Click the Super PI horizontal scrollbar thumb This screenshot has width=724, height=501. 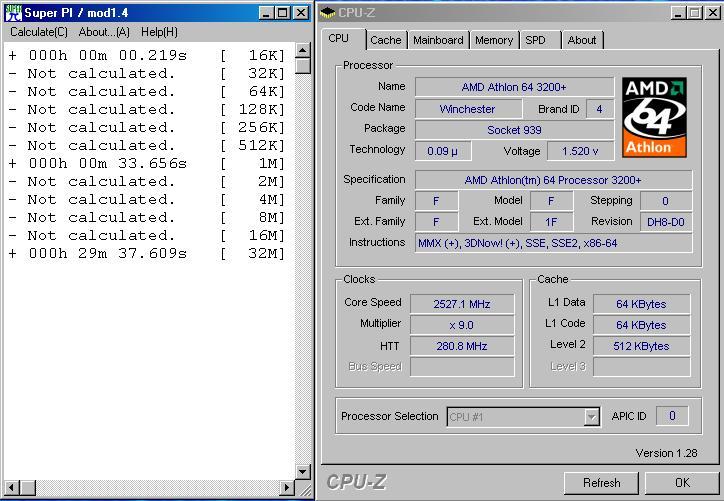click(x=27, y=487)
